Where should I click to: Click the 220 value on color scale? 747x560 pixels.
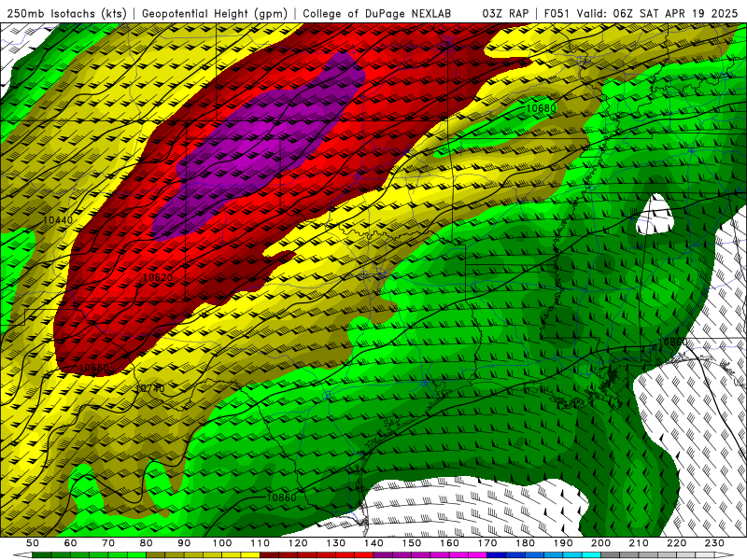coord(676,543)
